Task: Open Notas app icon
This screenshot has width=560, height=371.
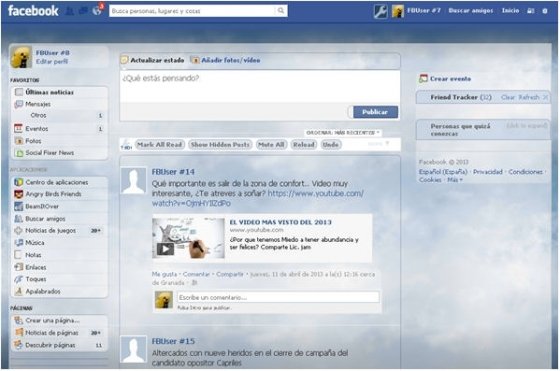Action: point(18,255)
